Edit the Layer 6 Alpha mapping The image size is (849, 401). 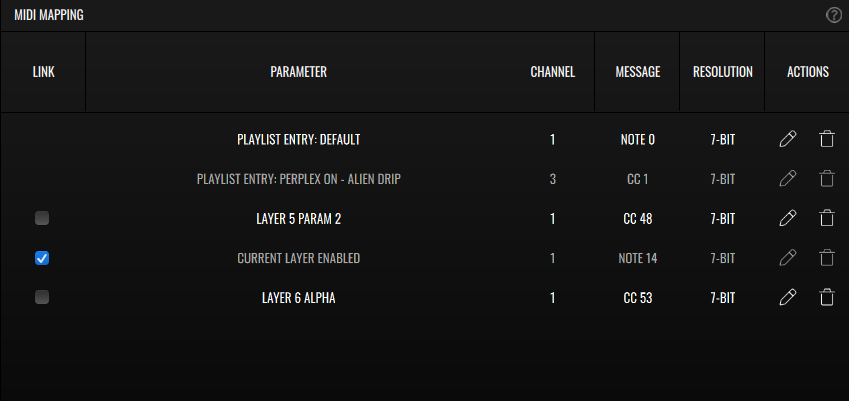click(788, 298)
